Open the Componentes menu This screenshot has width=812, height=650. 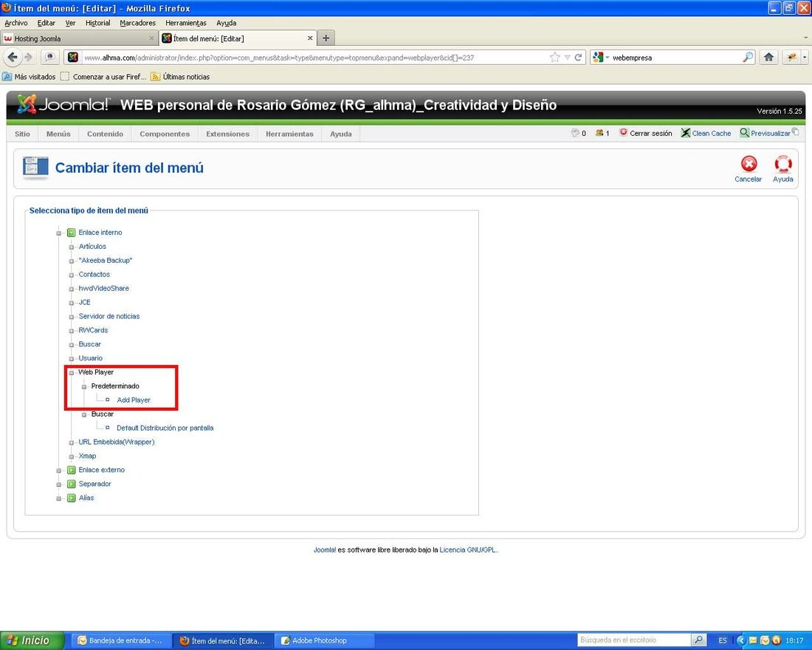coord(165,134)
